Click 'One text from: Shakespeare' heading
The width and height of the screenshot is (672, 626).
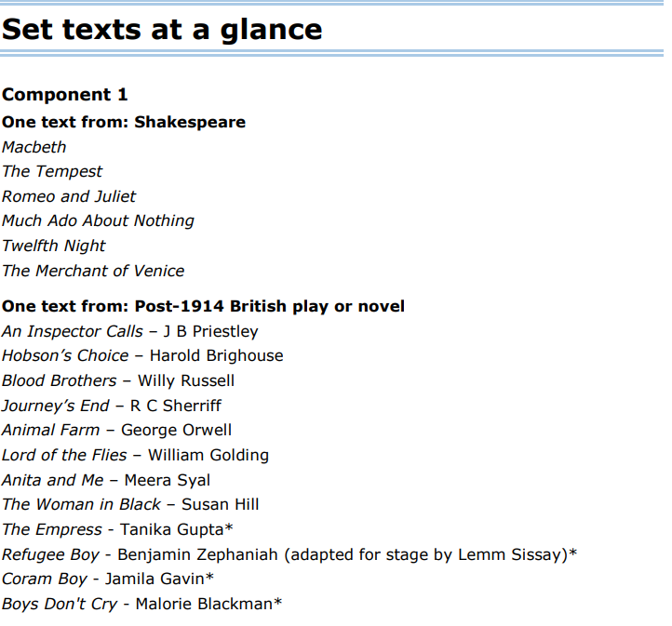click(x=124, y=123)
